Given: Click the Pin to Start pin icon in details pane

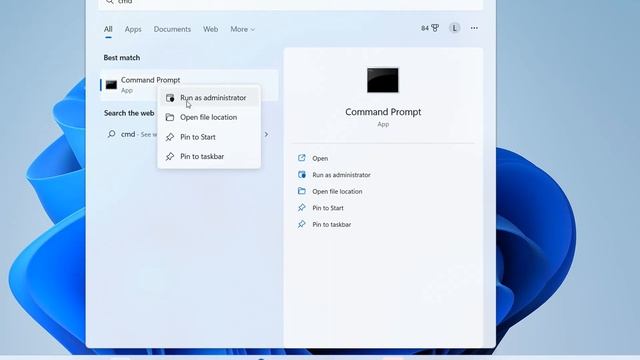Looking at the screenshot, I should [302, 208].
